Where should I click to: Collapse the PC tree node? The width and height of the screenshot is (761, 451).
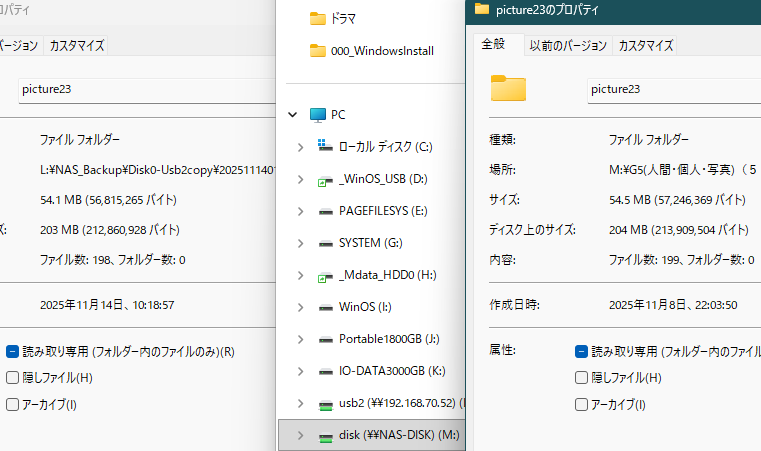pyautogui.click(x=293, y=115)
